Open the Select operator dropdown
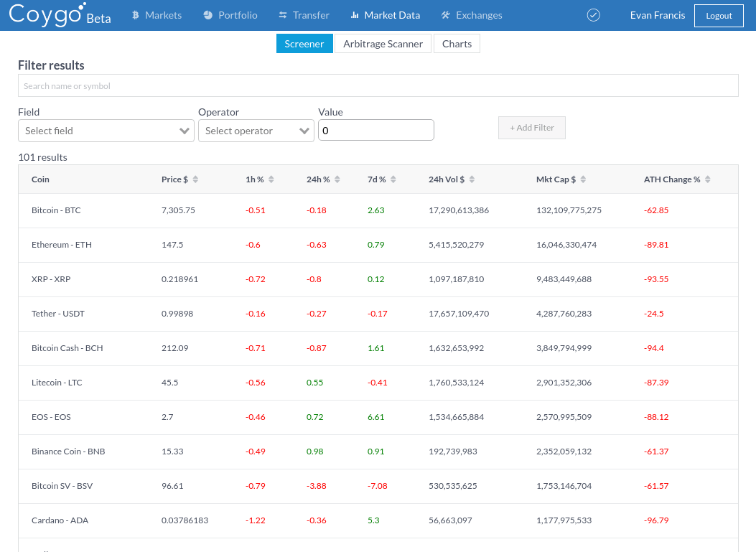This screenshot has width=756, height=552. pos(256,131)
